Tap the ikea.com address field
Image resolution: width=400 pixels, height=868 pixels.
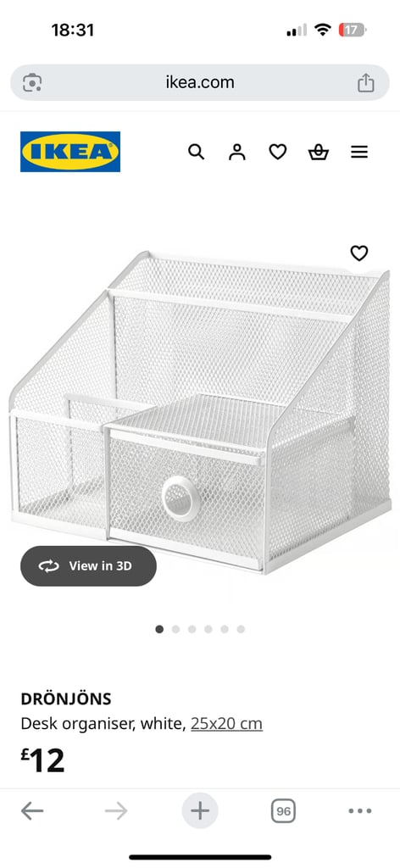pyautogui.click(x=200, y=82)
